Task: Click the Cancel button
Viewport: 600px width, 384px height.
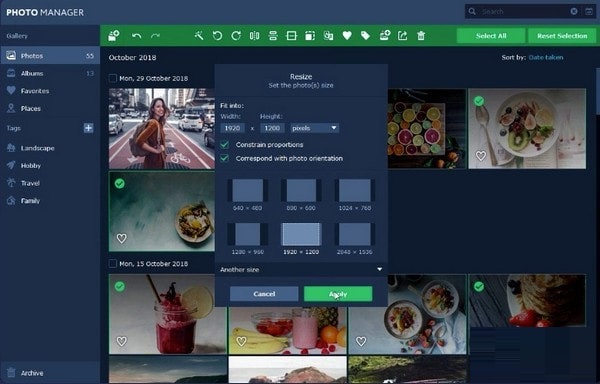Action: coord(264,294)
